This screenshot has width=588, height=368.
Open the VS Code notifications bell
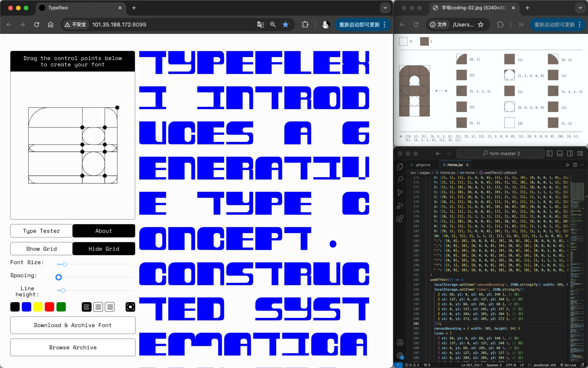[582, 365]
